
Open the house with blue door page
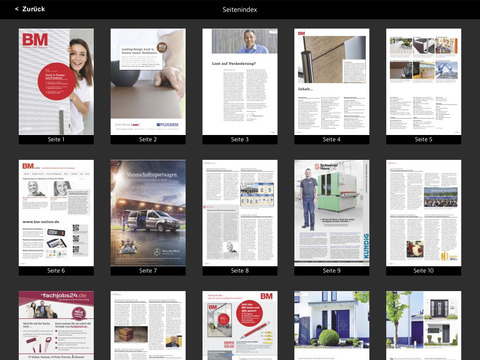(x=332, y=325)
